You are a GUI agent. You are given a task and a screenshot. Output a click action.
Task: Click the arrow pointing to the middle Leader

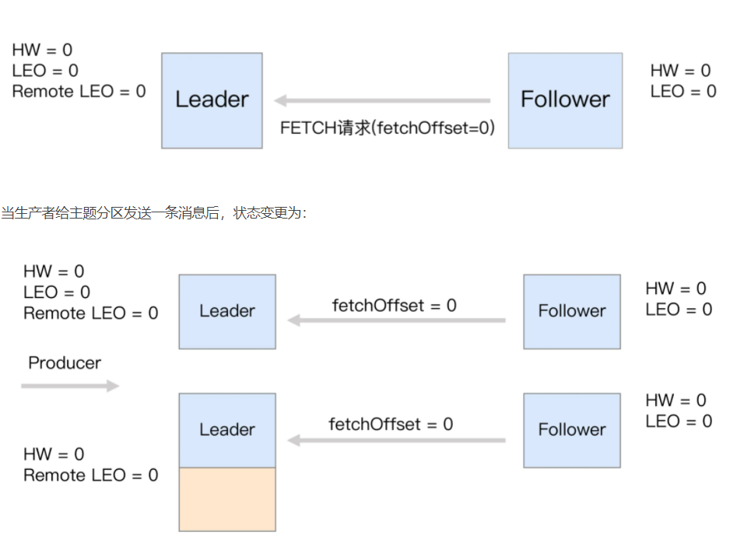point(396,320)
